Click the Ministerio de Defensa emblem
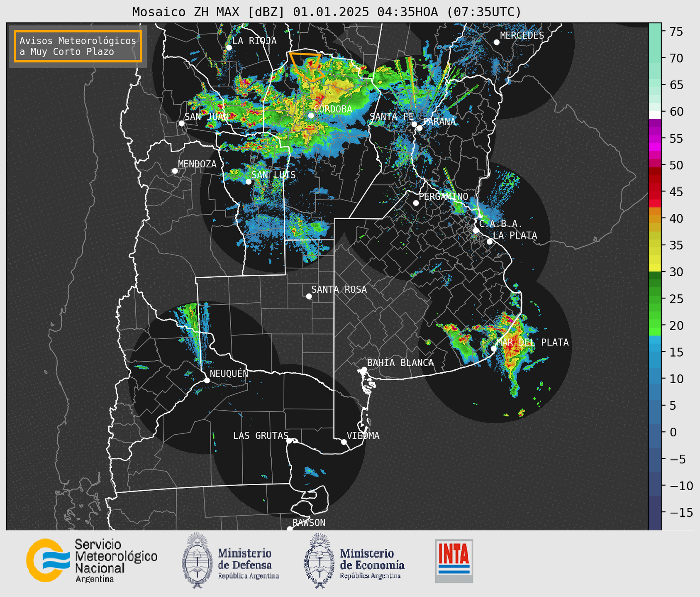700x597 pixels. point(198,560)
